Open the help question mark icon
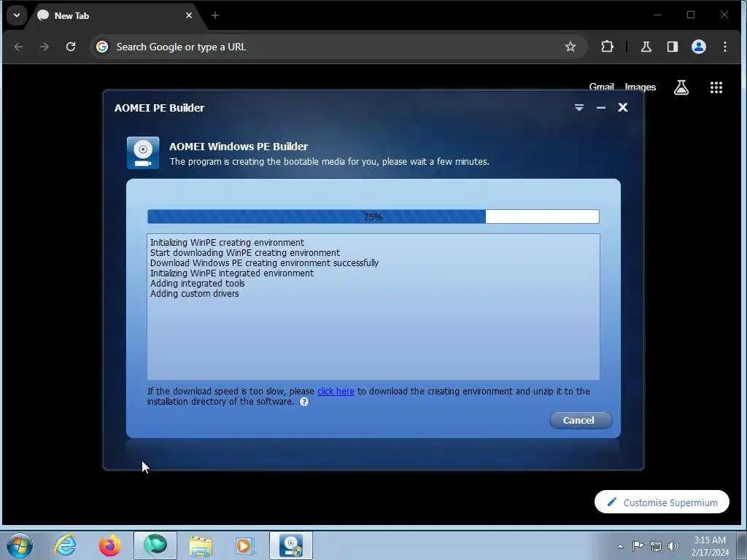Image resolution: width=747 pixels, height=560 pixels. (x=304, y=402)
